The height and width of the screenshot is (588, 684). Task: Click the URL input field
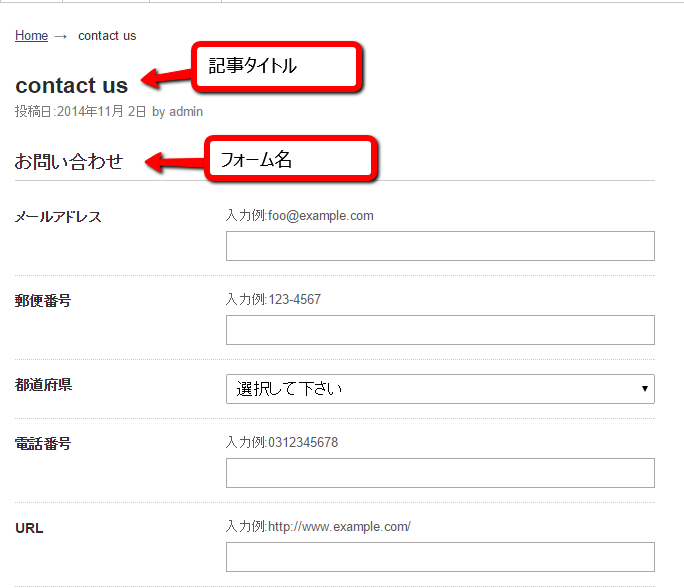click(x=440, y=557)
